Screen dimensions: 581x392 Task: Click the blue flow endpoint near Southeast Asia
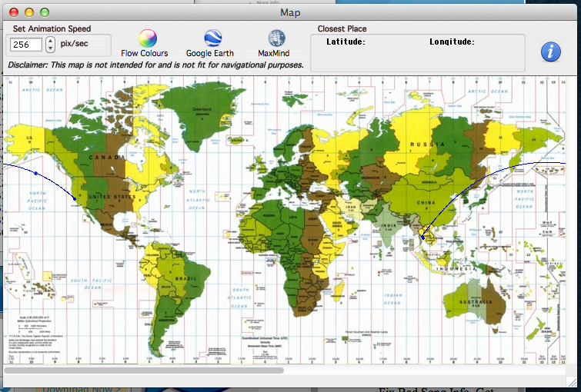coord(422,238)
